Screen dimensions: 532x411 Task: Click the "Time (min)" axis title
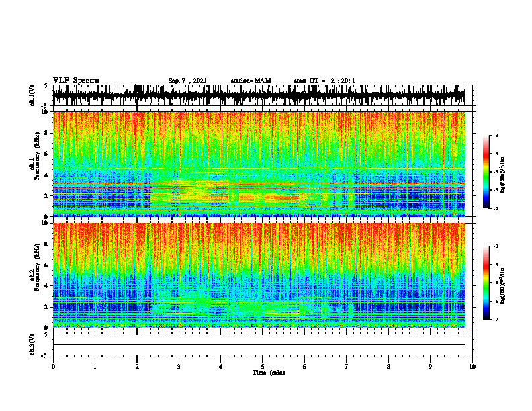coord(269,373)
